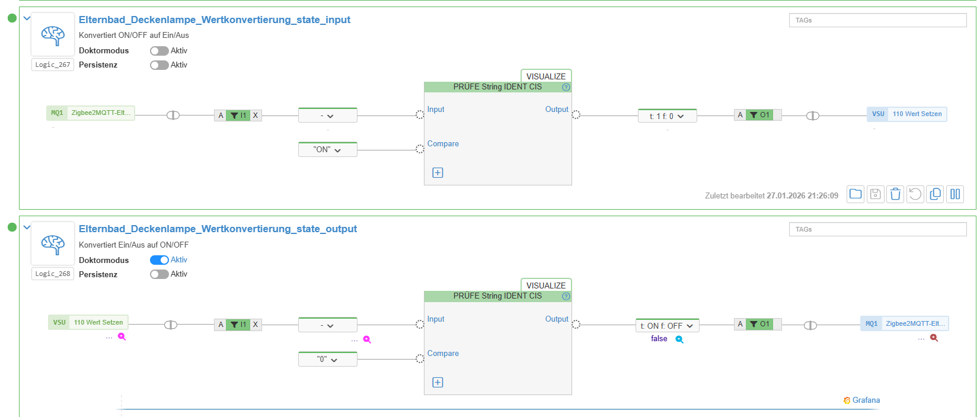Disable Doktormodus for the state_output logic

click(159, 260)
